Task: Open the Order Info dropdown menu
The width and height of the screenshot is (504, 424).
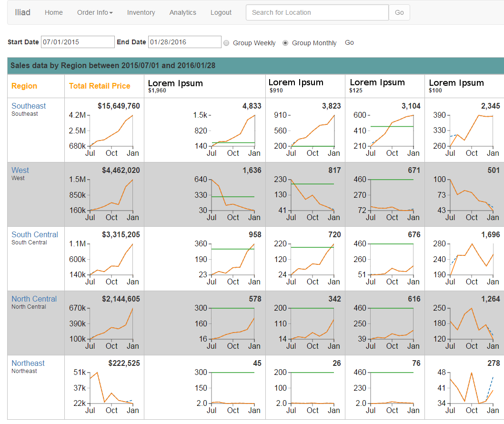Action: 95,12
